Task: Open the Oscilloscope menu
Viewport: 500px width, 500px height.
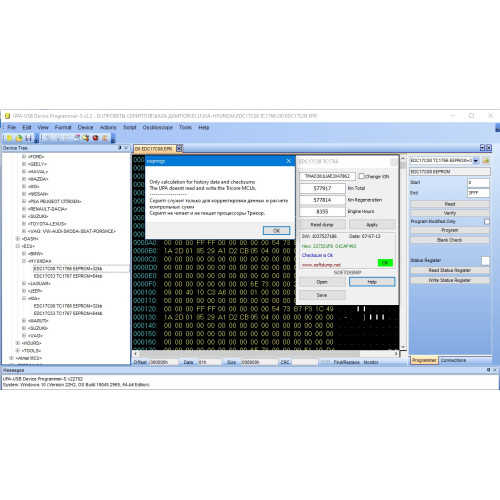Action: coord(158,127)
